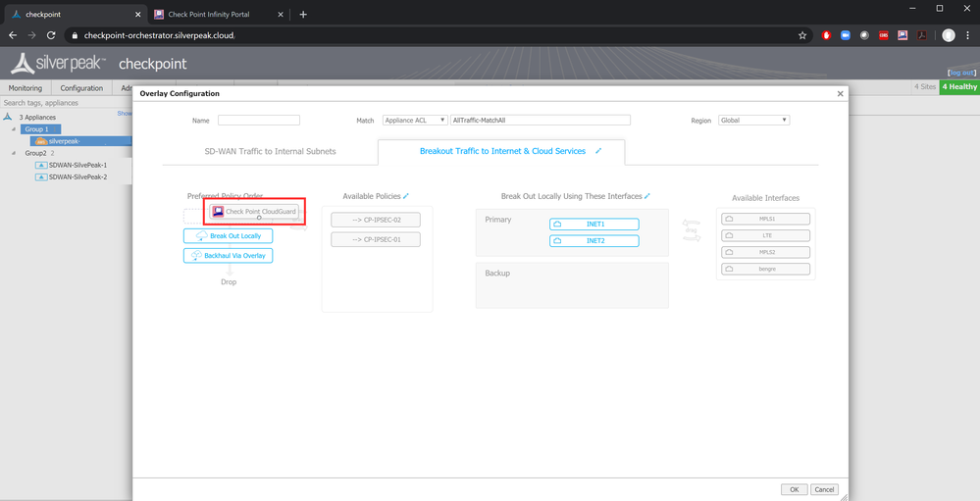Select the Backhaul Via Overlay policy

click(228, 255)
